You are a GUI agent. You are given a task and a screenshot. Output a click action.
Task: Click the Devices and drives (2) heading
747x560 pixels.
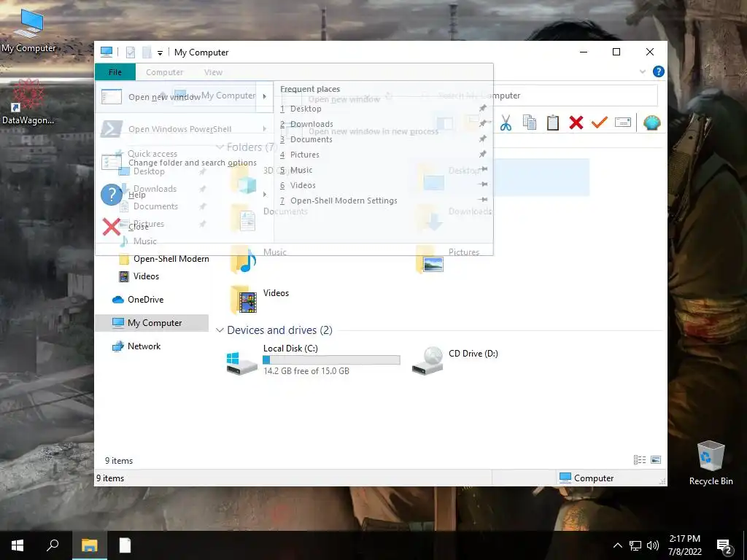279,330
